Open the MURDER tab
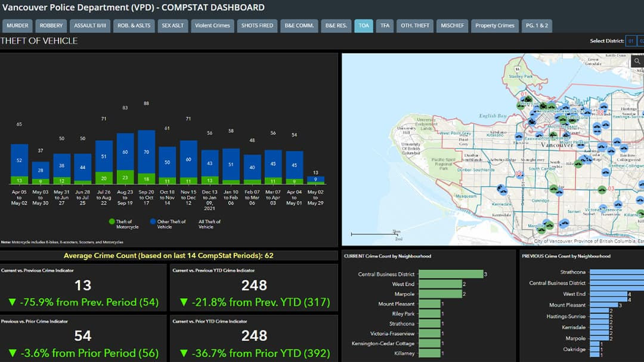Image resolution: width=644 pixels, height=362 pixels. pos(17,26)
